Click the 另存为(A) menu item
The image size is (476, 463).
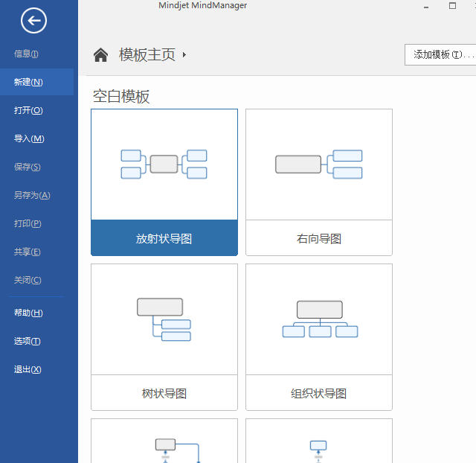(x=32, y=195)
